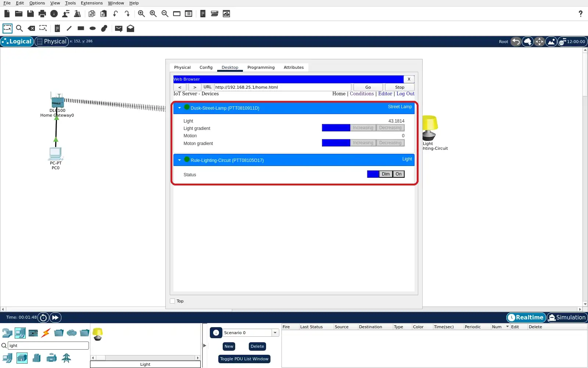Open the Extensions menu
The image size is (588, 368).
pos(92,3)
